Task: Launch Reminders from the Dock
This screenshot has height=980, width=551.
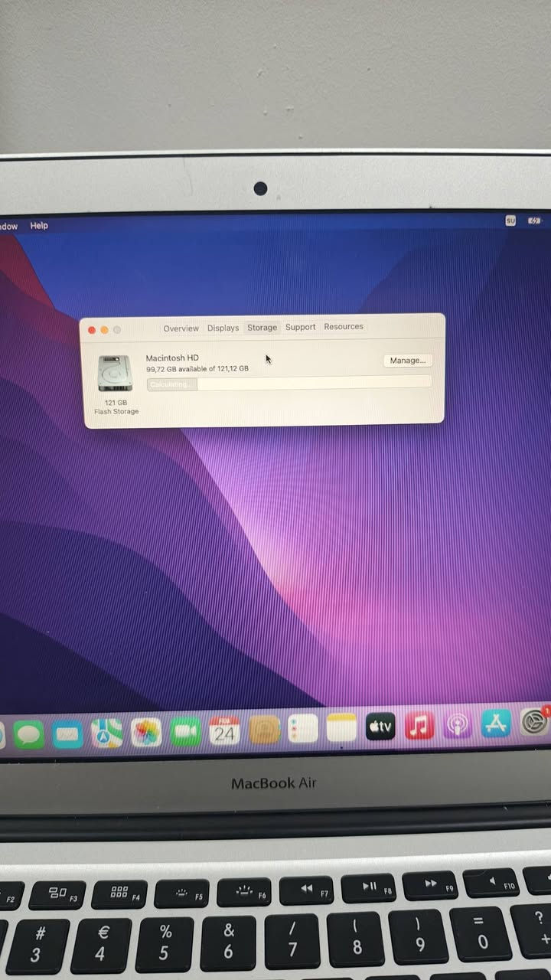Action: pos(302,730)
